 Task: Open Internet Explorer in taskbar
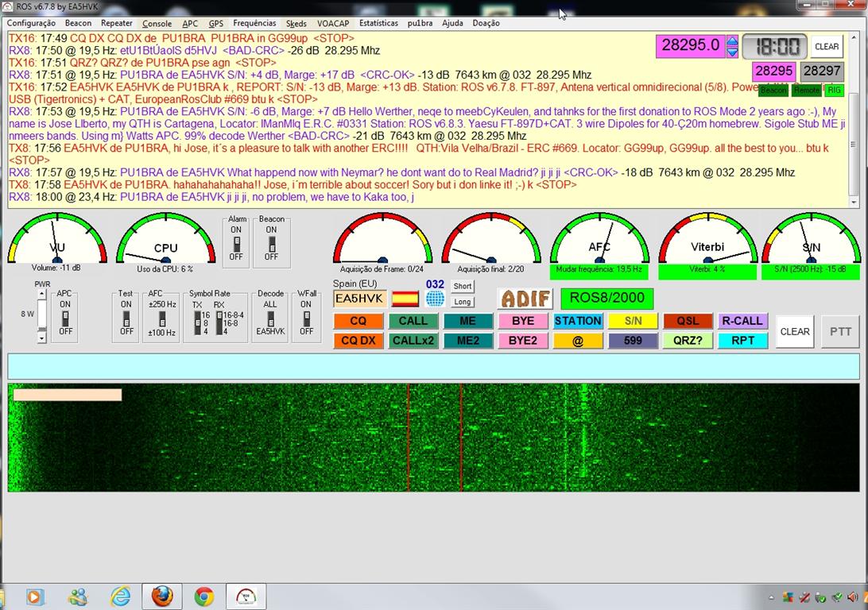[x=120, y=596]
